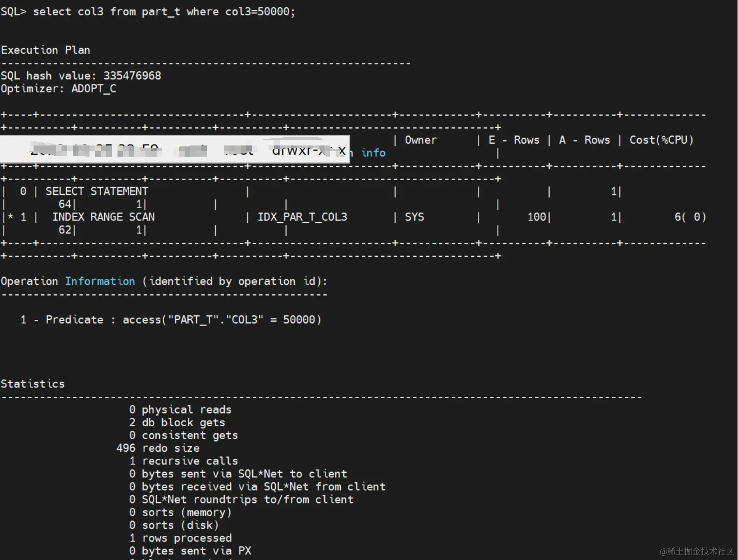This screenshot has width=738, height=560.
Task: Click the highlighted "Information" word
Action: (100, 281)
